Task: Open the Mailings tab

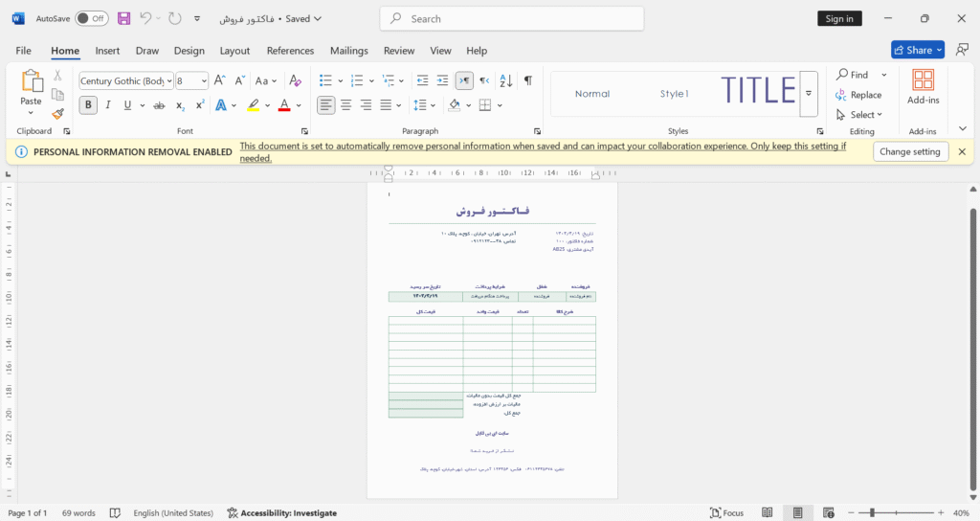Action: 348,51
